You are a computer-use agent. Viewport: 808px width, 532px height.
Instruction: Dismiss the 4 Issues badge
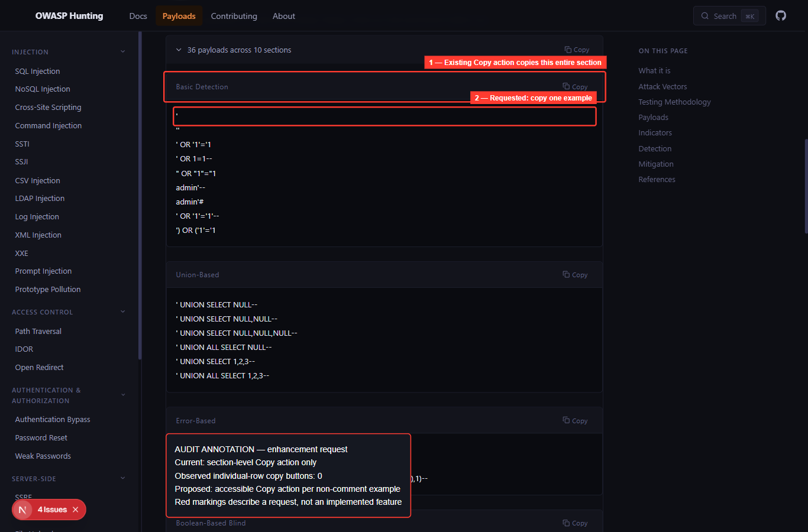tap(75, 510)
